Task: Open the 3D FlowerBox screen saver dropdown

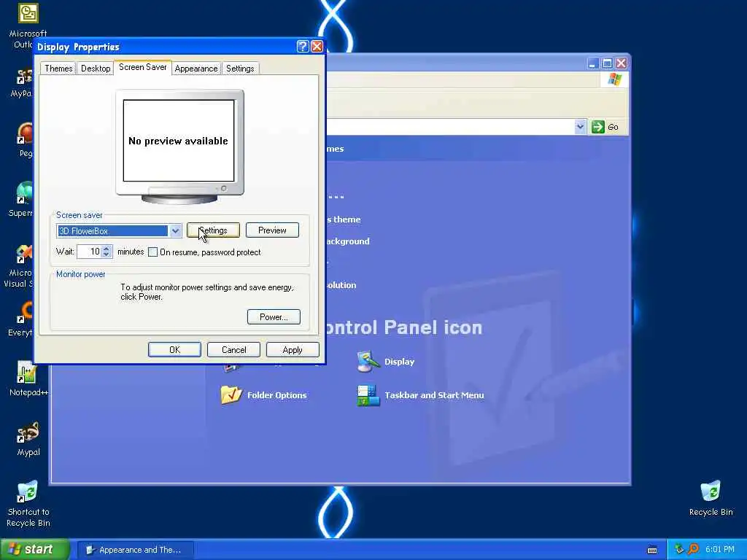Action: tap(175, 231)
